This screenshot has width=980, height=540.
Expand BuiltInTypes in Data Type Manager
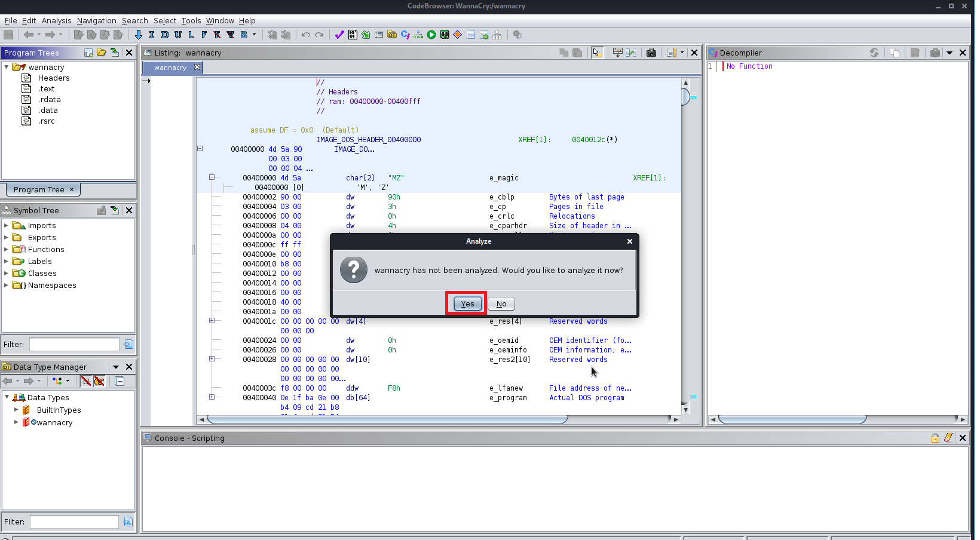click(16, 410)
